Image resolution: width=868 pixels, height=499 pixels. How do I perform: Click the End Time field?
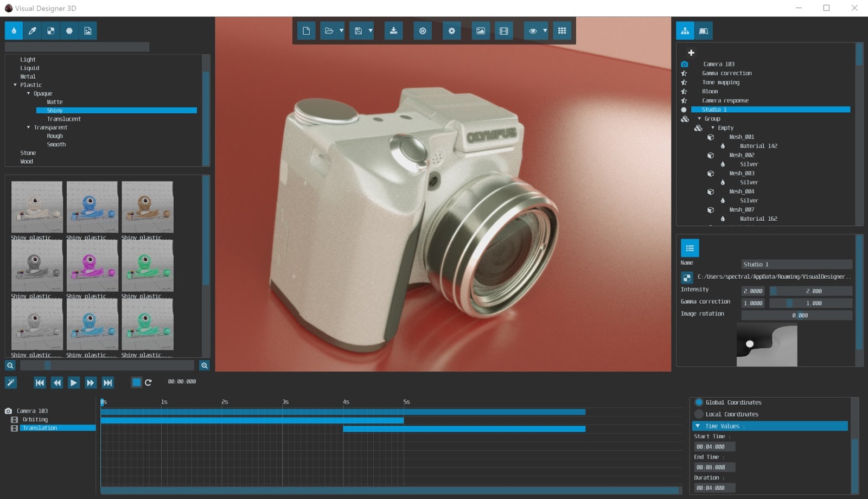point(714,467)
